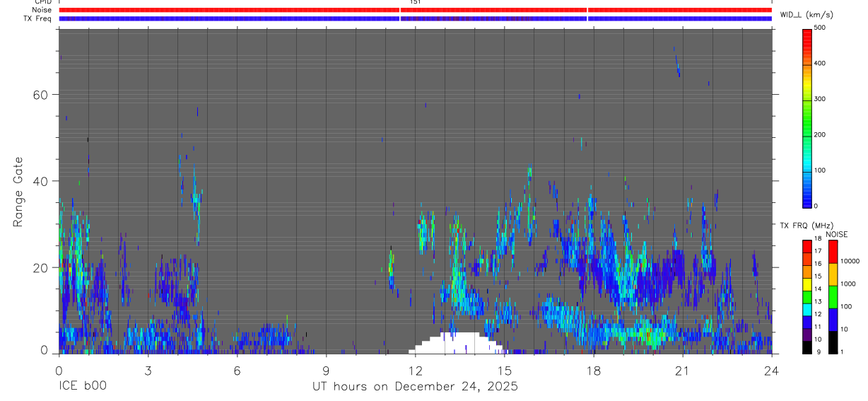The image size is (868, 401).
Task: Click the '300' label on the width colorbar
Action: pos(821,99)
